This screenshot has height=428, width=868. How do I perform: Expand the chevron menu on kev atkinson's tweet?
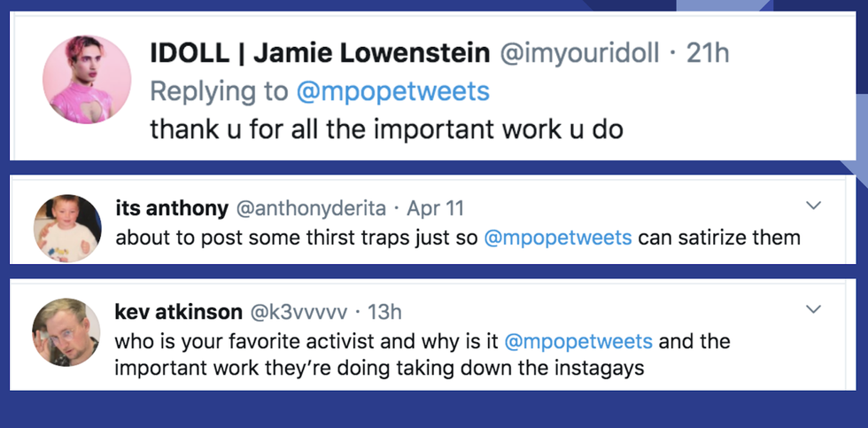tap(814, 309)
